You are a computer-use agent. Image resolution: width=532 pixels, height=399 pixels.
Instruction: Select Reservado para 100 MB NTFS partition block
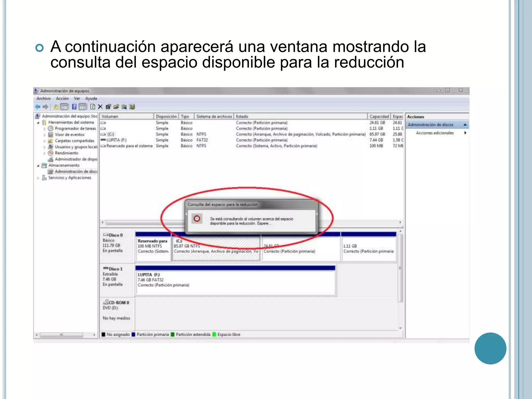pyautogui.click(x=153, y=246)
